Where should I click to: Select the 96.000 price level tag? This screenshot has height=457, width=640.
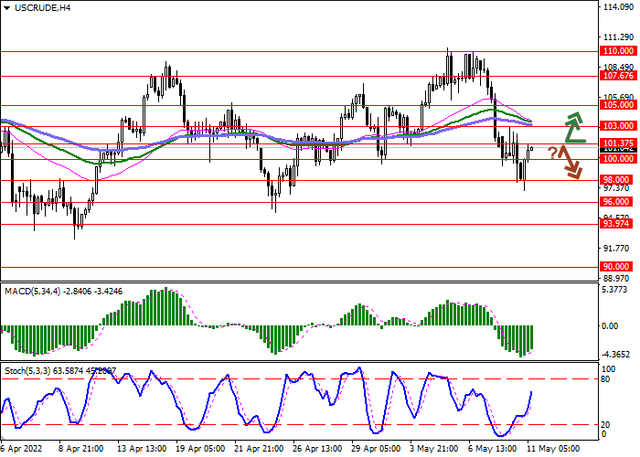tap(618, 202)
